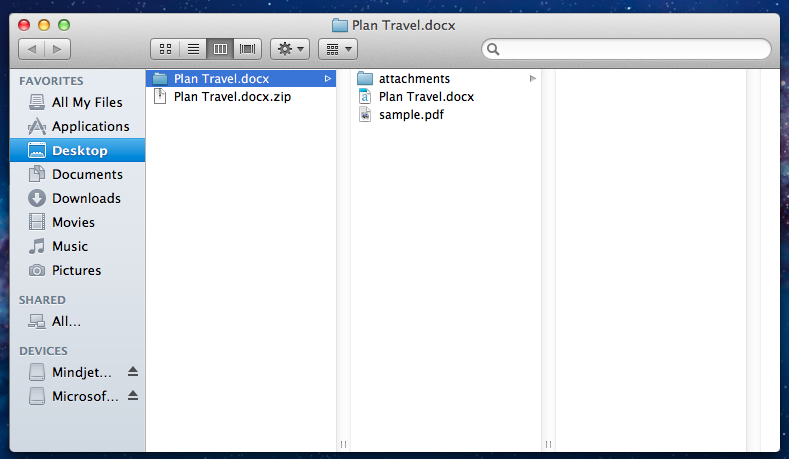Click the Documents icon

click(37, 174)
